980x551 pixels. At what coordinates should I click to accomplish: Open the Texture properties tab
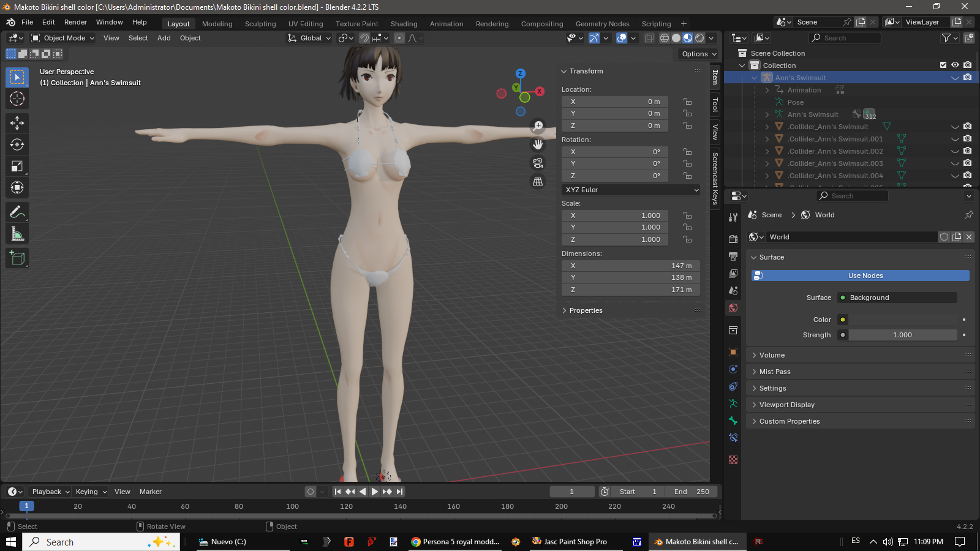[x=733, y=460]
